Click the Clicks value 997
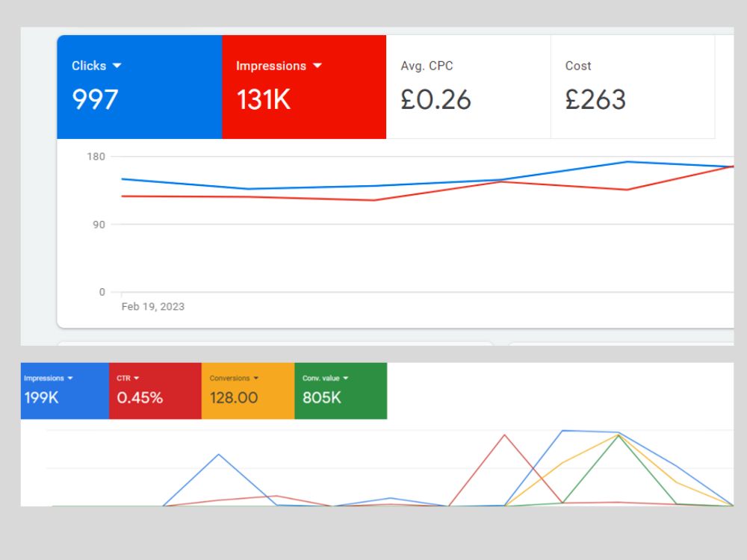Viewport: 747px width, 560px height. click(x=95, y=99)
